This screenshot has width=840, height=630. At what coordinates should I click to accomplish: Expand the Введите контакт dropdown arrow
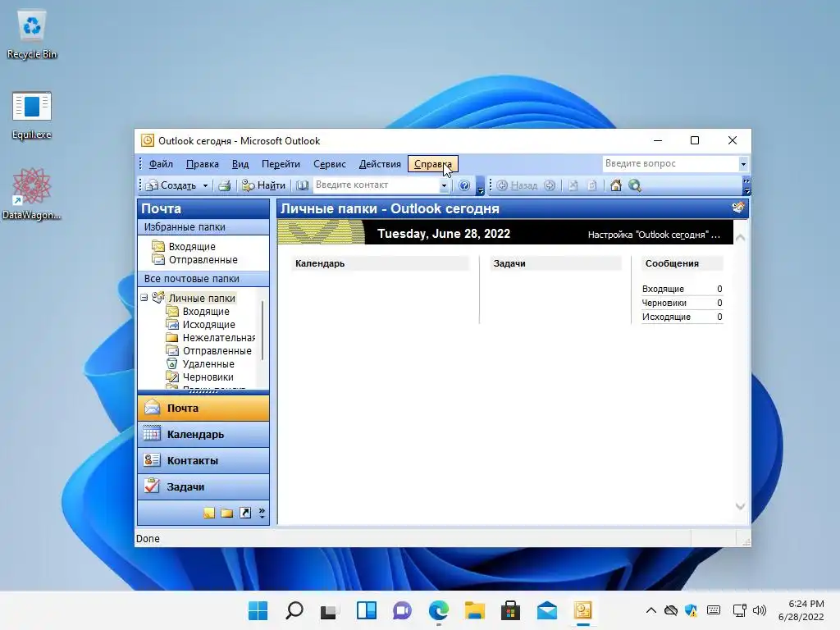pyautogui.click(x=444, y=185)
